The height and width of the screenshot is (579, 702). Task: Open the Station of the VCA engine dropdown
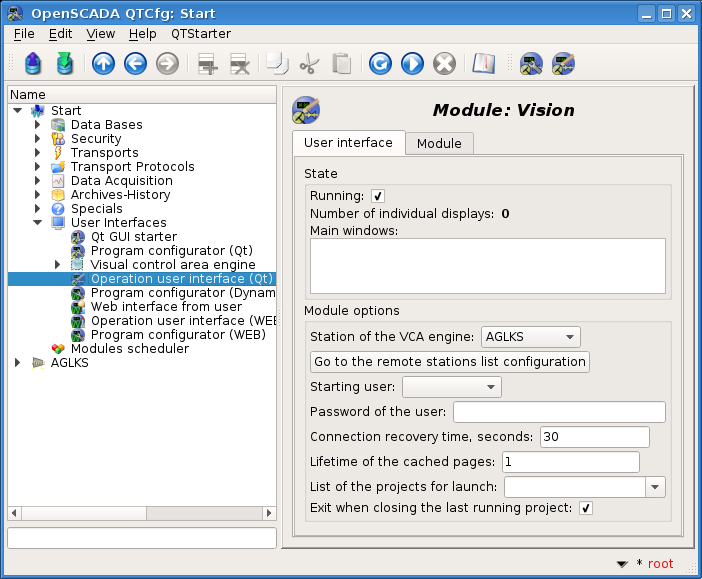pos(531,337)
